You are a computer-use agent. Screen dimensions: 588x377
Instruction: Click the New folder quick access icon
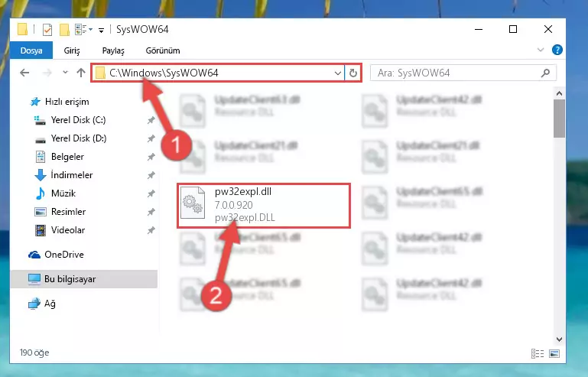tap(64, 29)
